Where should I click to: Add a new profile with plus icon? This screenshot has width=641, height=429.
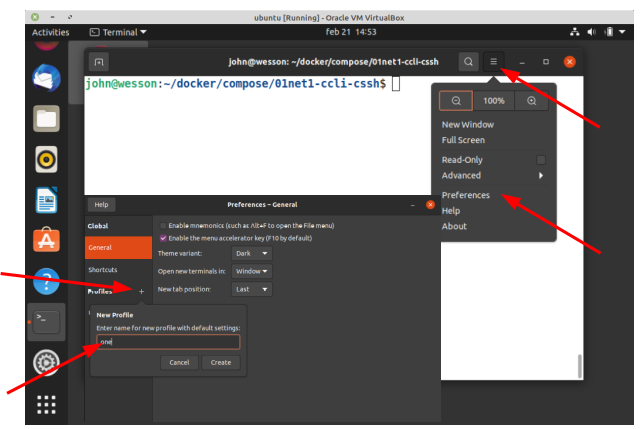[141, 291]
